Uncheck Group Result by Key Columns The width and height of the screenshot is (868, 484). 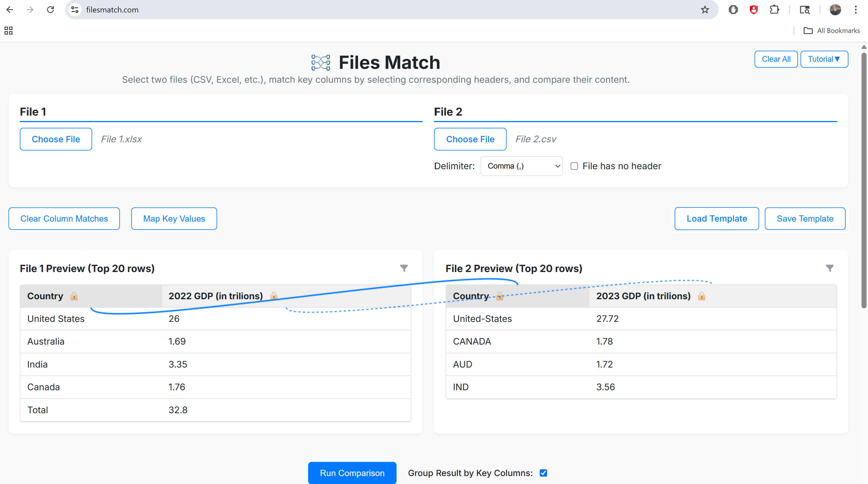pos(543,473)
